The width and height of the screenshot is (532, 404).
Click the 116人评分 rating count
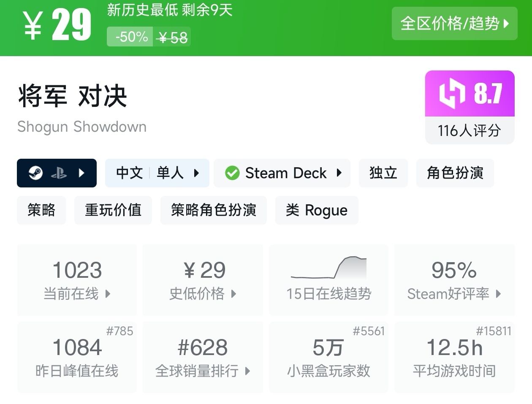470,131
